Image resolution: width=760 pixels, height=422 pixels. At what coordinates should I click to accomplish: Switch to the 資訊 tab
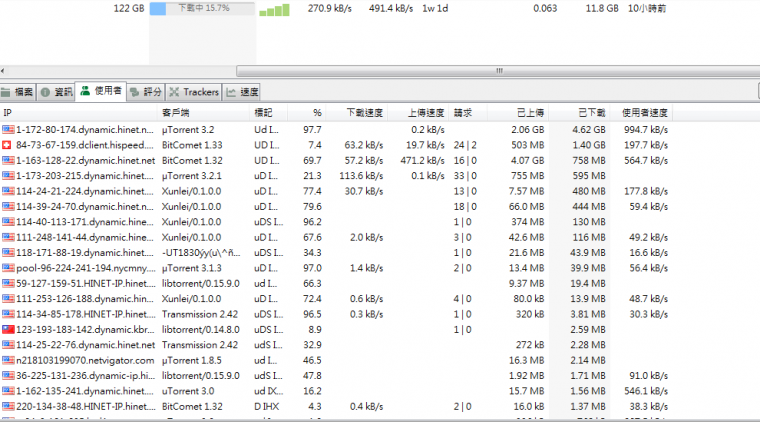point(56,92)
